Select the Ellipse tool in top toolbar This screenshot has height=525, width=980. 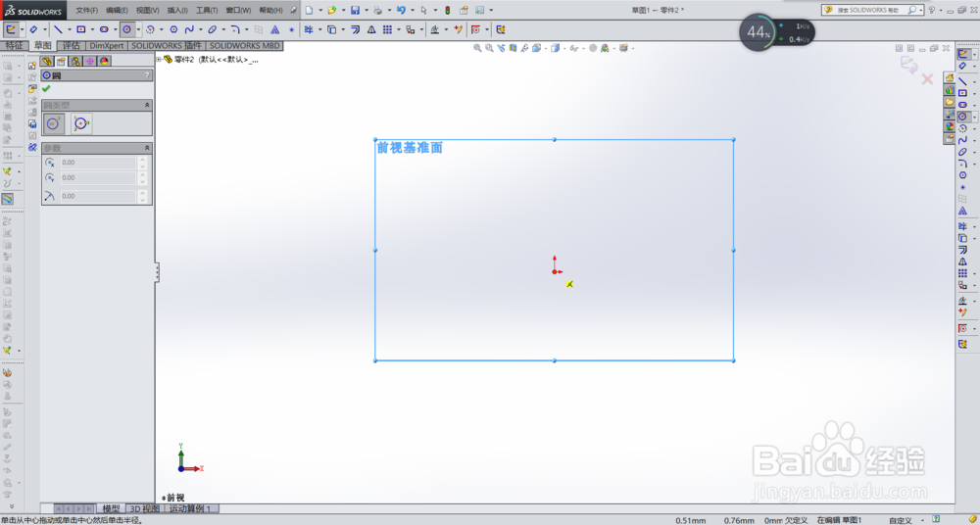212,29
